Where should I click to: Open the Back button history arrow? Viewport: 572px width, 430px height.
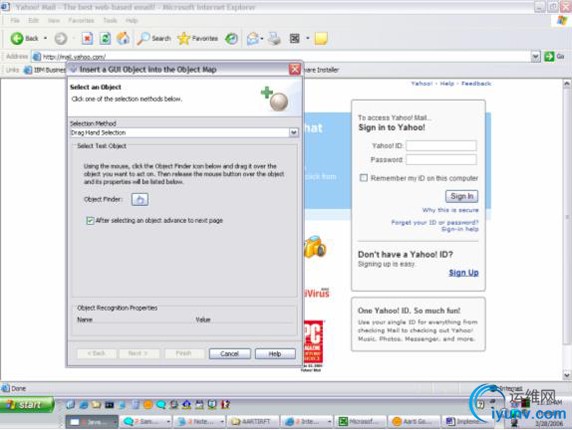(45, 38)
